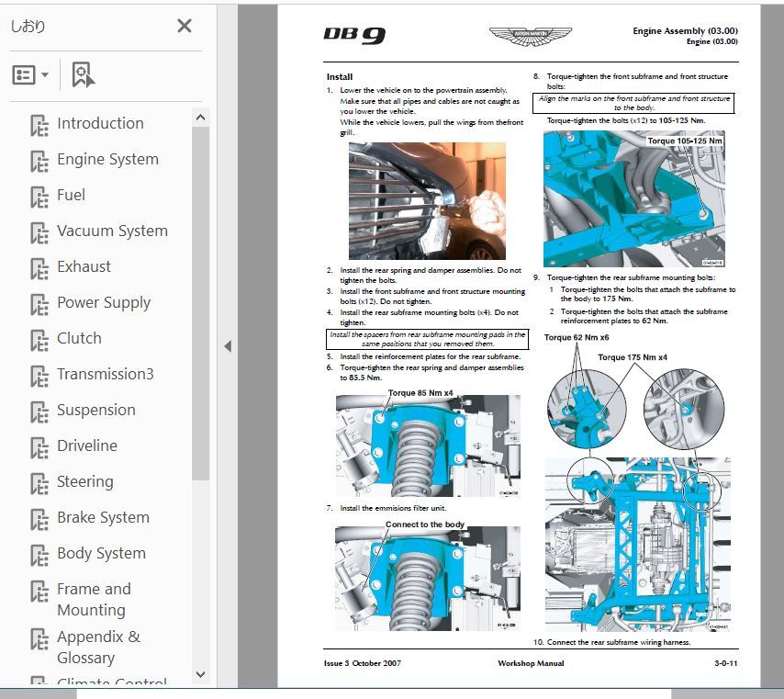Click the Aston Martin wings logo
Screen dimensions: 784x699
(531, 37)
